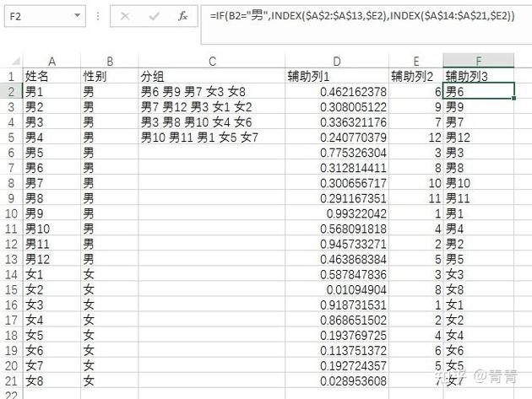The width and height of the screenshot is (532, 399).
Task: Click 男5 name cell in column A
Action: 52,153
